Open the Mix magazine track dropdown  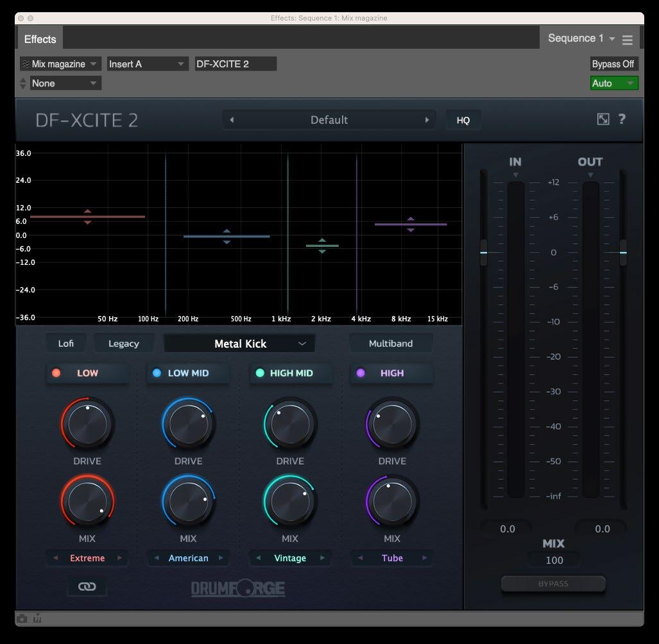point(60,64)
